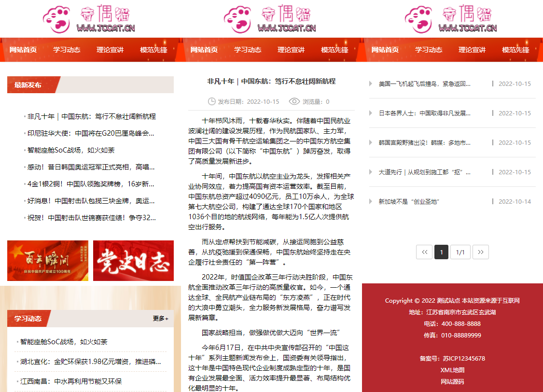This screenshot has height=392, width=543.
Task: Go to previous page with « button
Action: [x=425, y=252]
